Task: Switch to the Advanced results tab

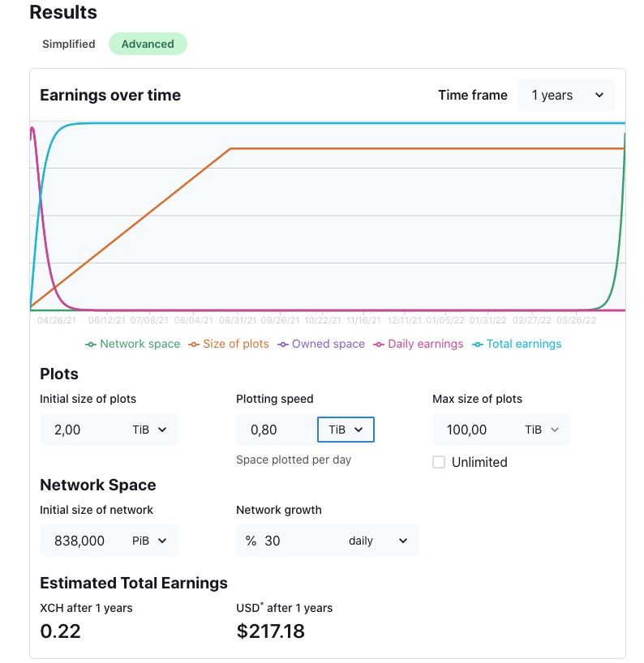Action: tap(148, 44)
